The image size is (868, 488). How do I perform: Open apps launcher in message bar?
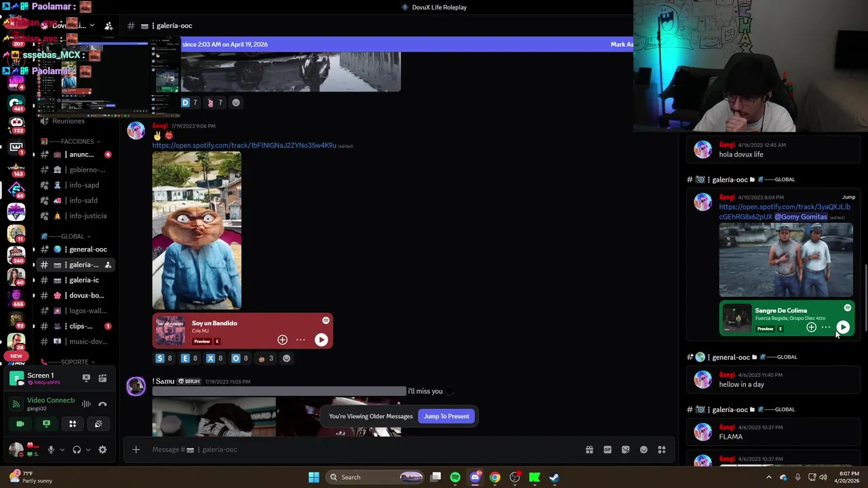pyautogui.click(x=662, y=449)
